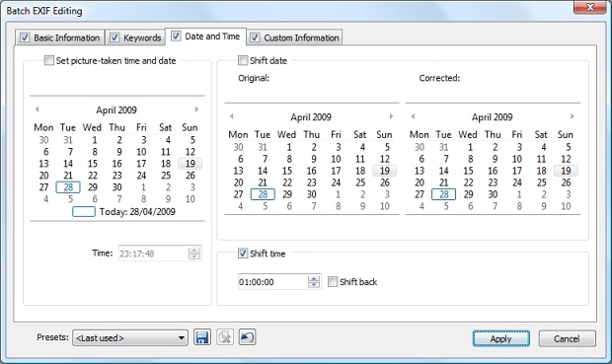Click the Cancel button
The width and height of the screenshot is (612, 364).
(x=568, y=338)
